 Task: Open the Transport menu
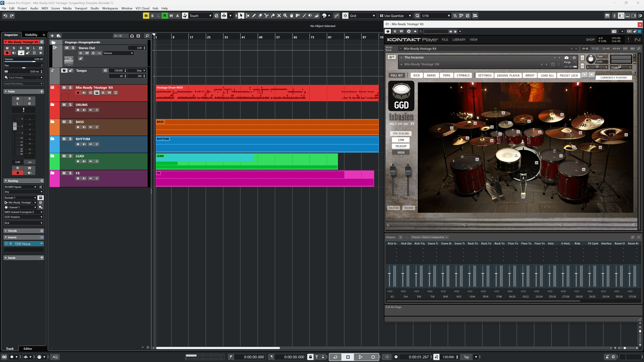[x=81, y=8]
